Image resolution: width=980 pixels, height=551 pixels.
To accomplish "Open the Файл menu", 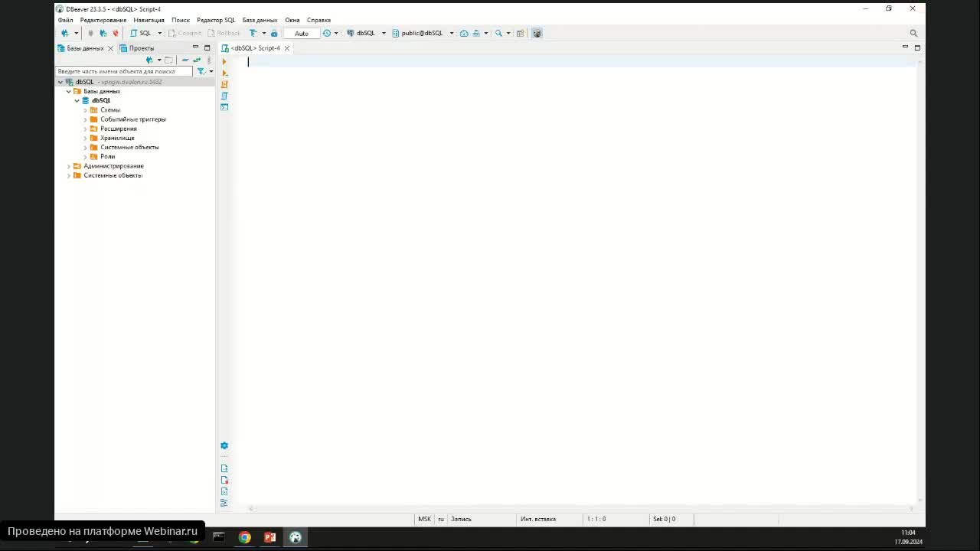I will [x=65, y=20].
